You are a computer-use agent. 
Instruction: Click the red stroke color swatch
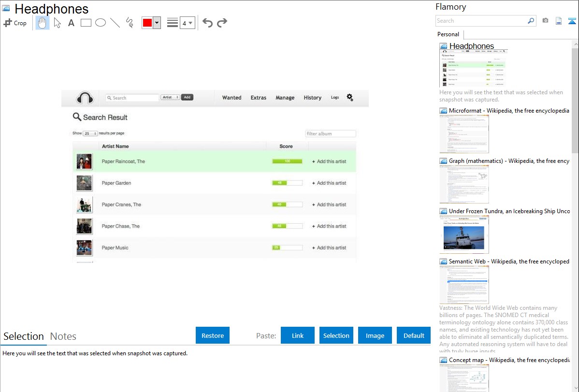147,23
